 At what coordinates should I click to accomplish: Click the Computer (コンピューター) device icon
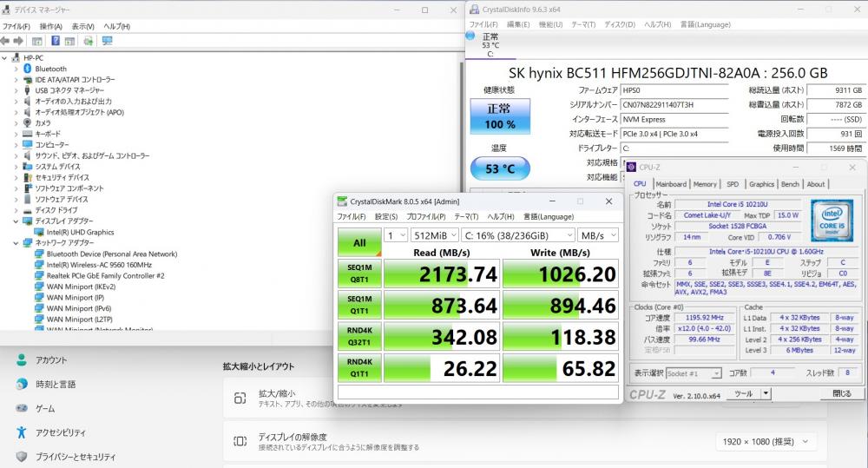tap(28, 144)
